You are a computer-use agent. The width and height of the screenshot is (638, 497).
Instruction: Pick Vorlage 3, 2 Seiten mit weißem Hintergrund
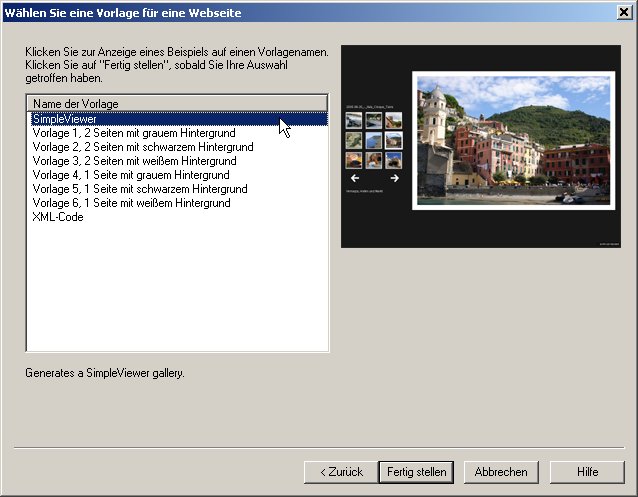coord(134,161)
